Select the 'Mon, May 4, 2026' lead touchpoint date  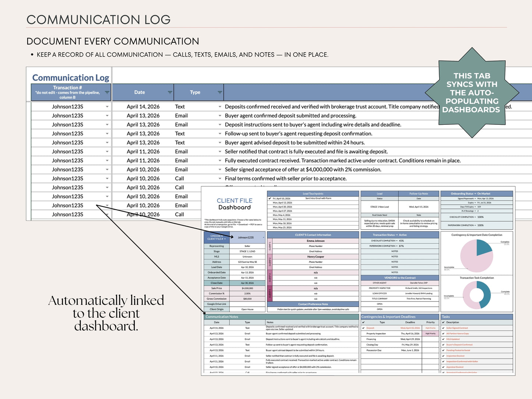tap(282, 215)
